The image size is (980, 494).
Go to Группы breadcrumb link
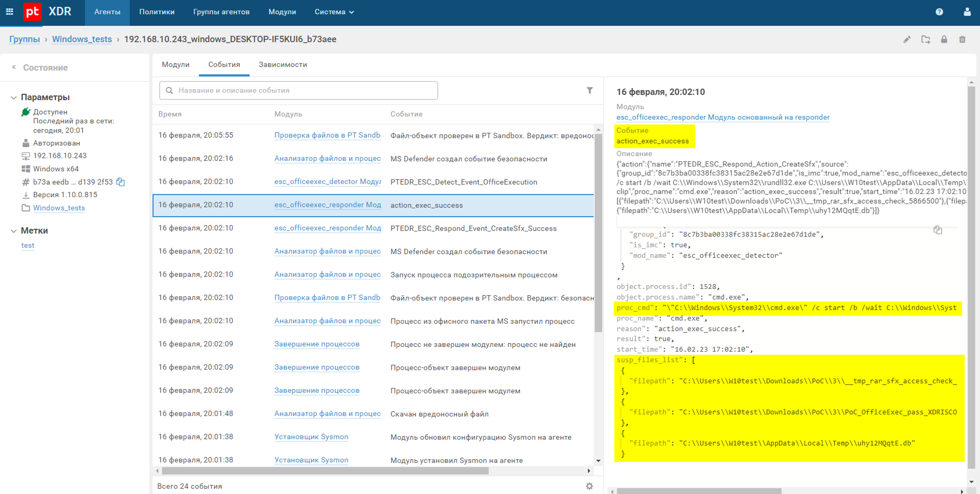tap(25, 39)
